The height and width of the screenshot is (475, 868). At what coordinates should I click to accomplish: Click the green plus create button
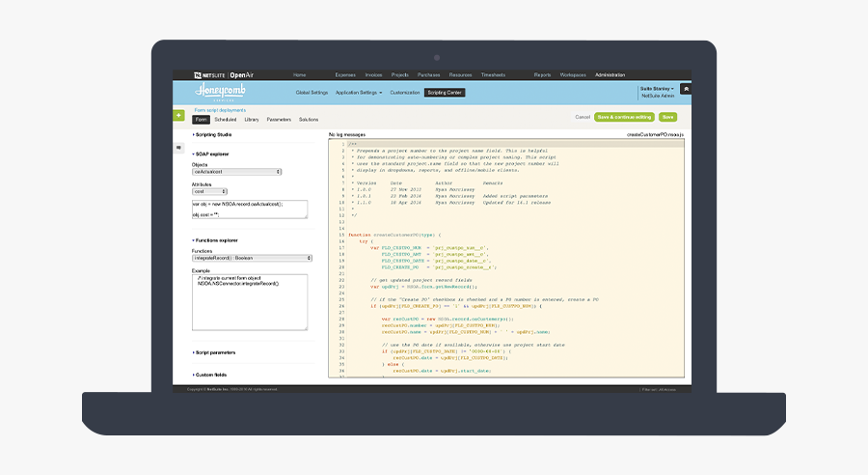tap(178, 116)
